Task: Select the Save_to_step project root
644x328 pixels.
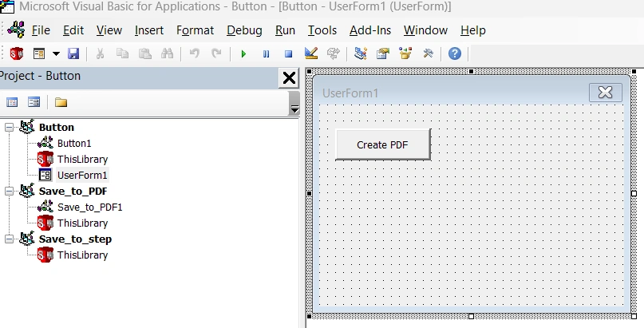Action: point(75,239)
